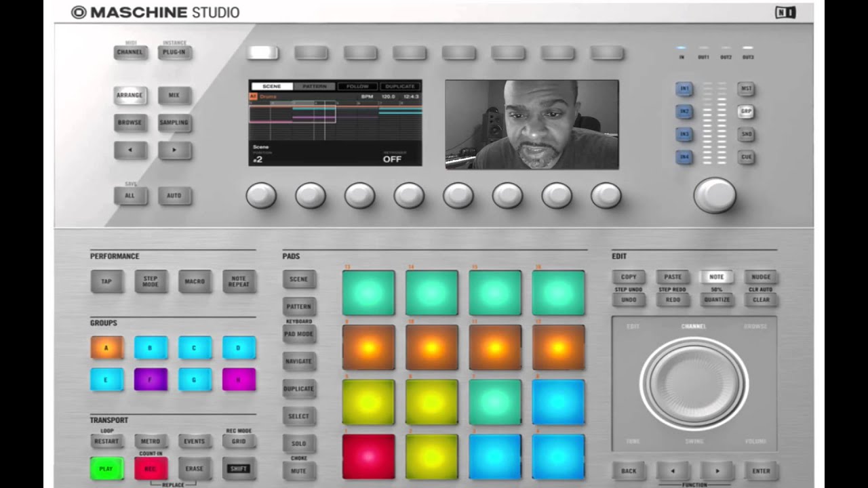This screenshot has width=868, height=488.
Task: Tap pad 13
Action: click(x=368, y=293)
